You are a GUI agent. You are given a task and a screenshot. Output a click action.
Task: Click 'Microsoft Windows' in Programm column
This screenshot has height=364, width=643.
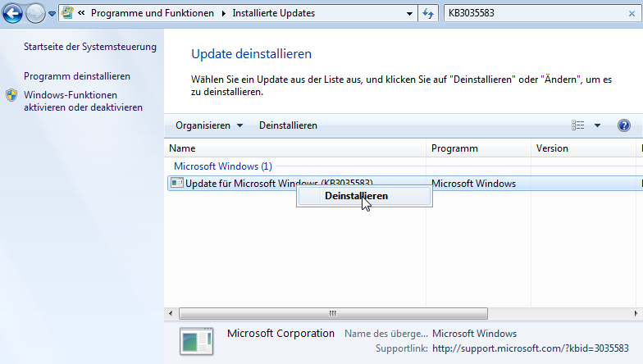[474, 184]
